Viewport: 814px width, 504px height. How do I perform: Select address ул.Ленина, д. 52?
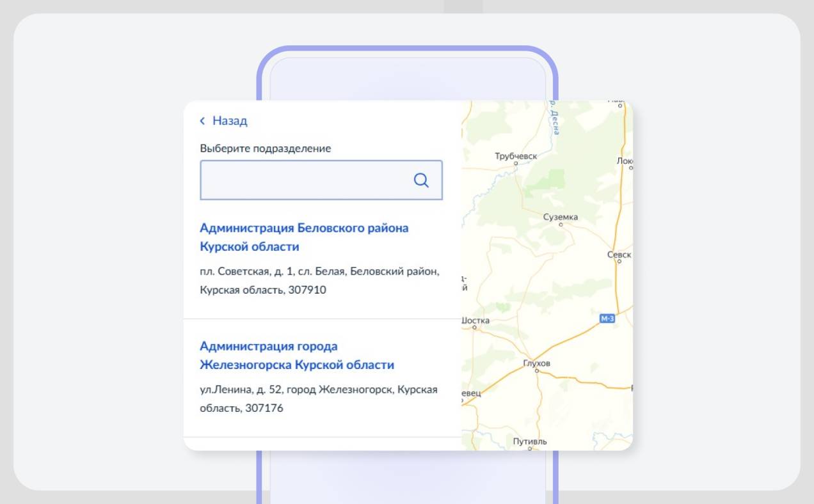319,398
